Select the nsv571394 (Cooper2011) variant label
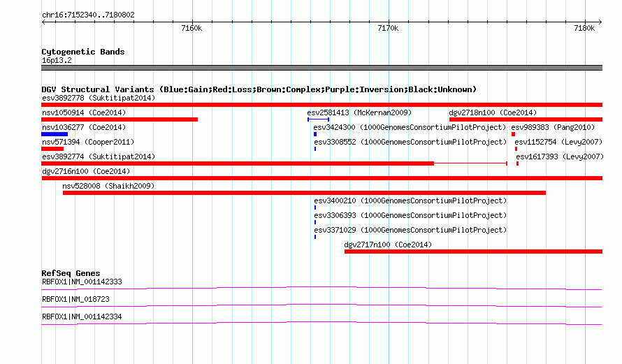Viewport: 622px width, 364px height. point(88,142)
